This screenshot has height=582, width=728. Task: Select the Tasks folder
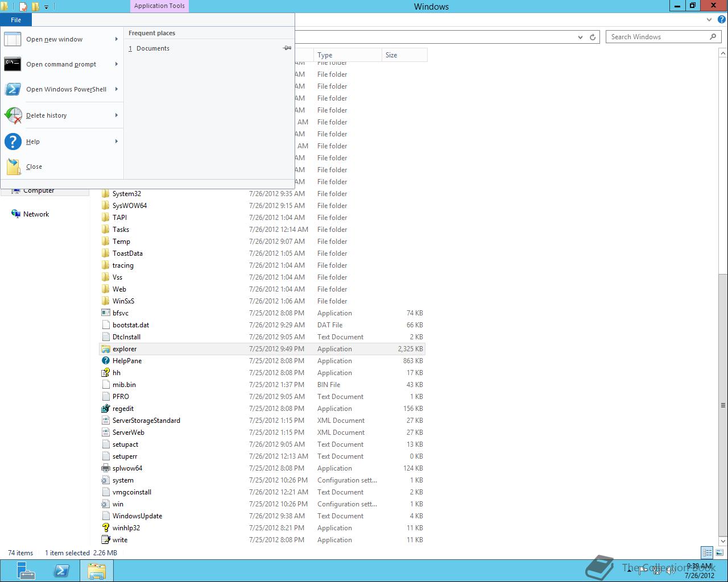[x=121, y=230]
